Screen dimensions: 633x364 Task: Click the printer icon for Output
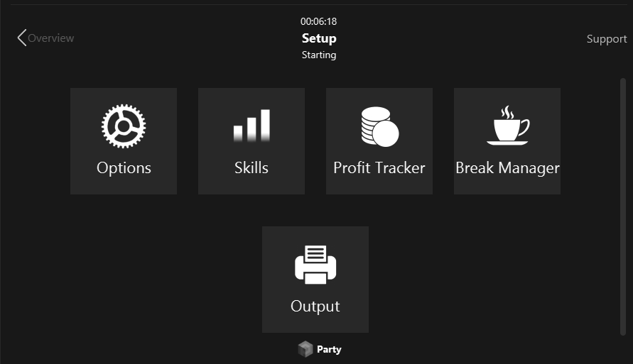tap(315, 265)
